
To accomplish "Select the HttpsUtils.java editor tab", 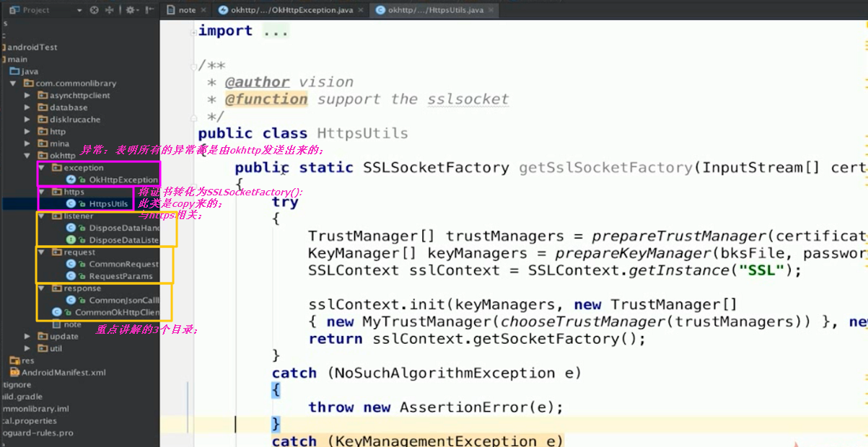I will [436, 10].
